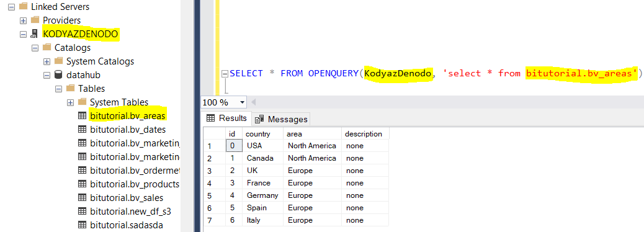Click the OPENQUERY keyword in the editor

(334, 73)
